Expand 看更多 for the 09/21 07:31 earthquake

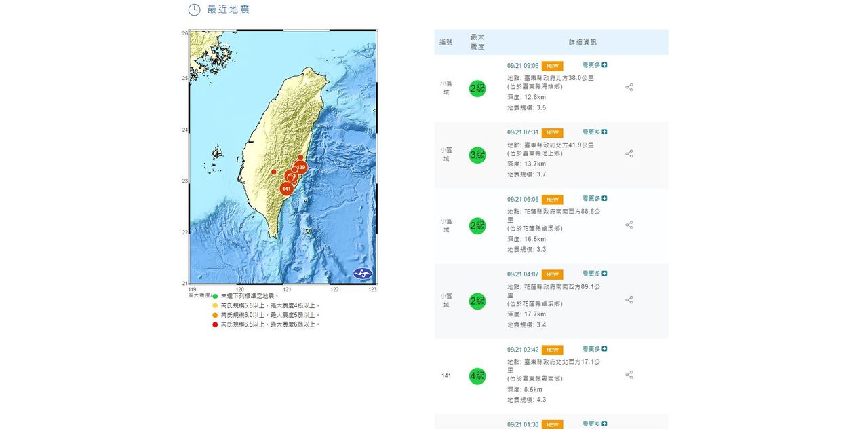(x=595, y=132)
